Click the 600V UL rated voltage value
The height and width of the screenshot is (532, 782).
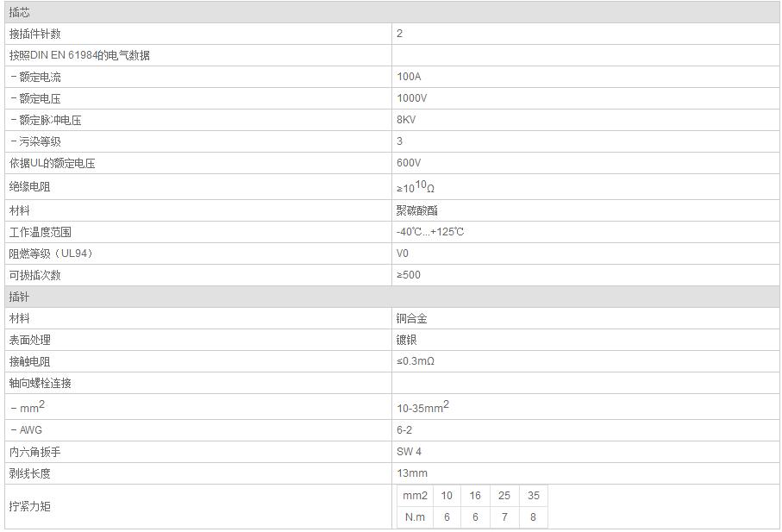[x=409, y=163]
